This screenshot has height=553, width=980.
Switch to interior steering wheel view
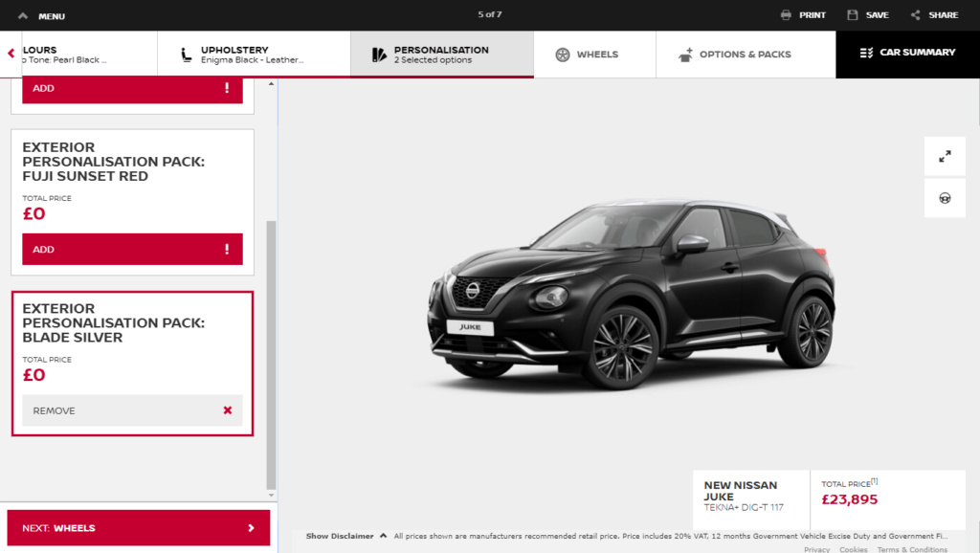[x=945, y=198]
